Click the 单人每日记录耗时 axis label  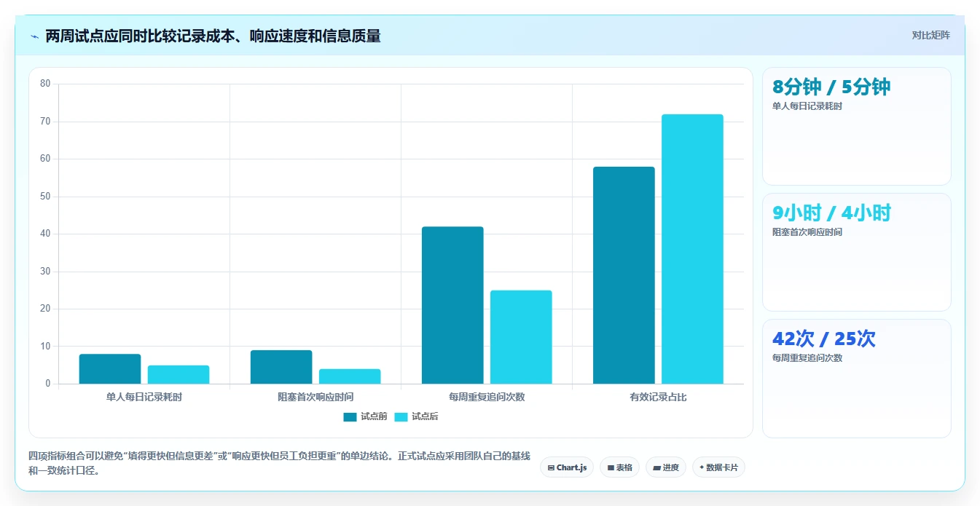[x=144, y=398]
